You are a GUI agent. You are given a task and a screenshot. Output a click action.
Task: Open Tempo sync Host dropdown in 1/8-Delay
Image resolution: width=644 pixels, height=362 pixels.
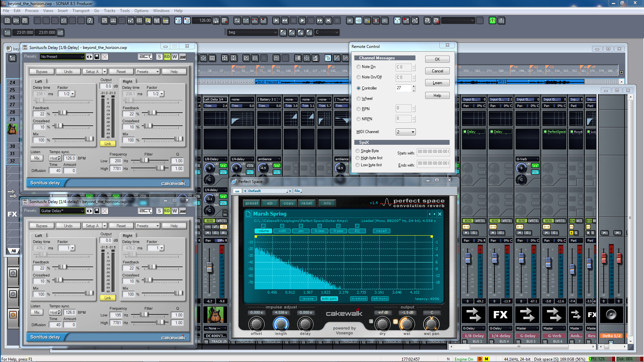pyautogui.click(x=55, y=158)
